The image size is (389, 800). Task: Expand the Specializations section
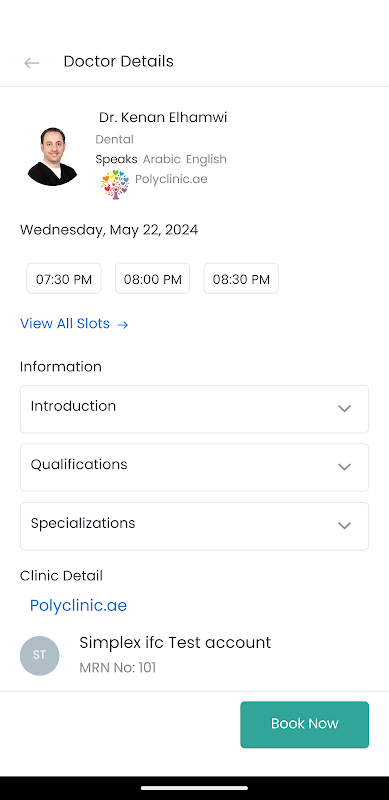click(194, 526)
